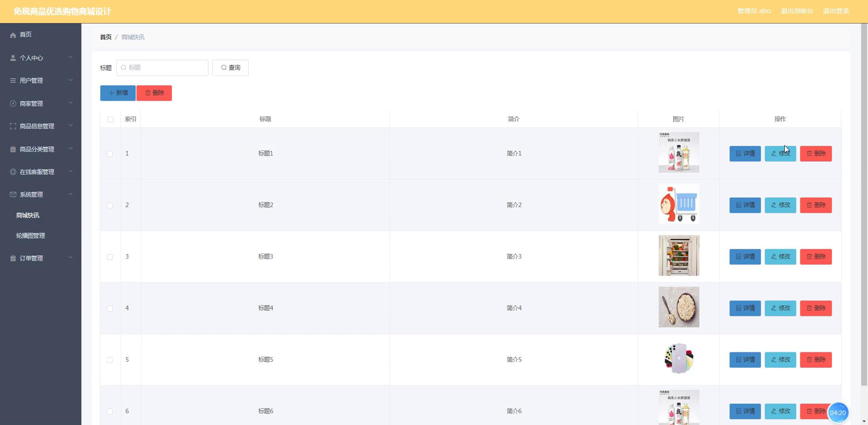Screen dimensions: 868x425
Task: Collapse the 系统管理 menu arrow
Action: click(x=71, y=194)
